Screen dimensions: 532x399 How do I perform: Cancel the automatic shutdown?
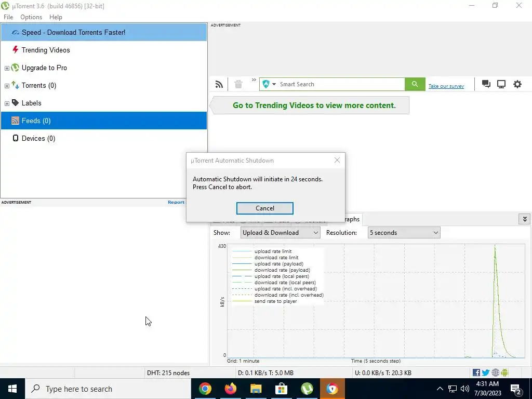(264, 208)
